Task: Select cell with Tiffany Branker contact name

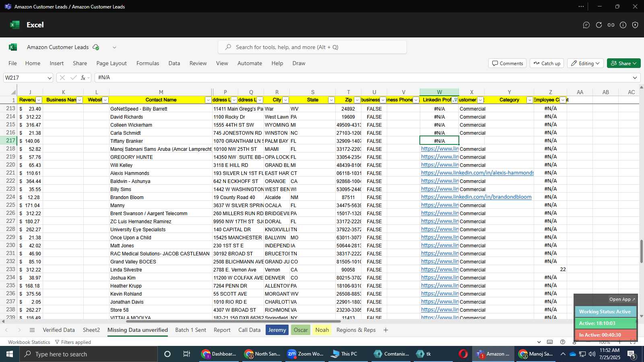Action: coord(161,141)
